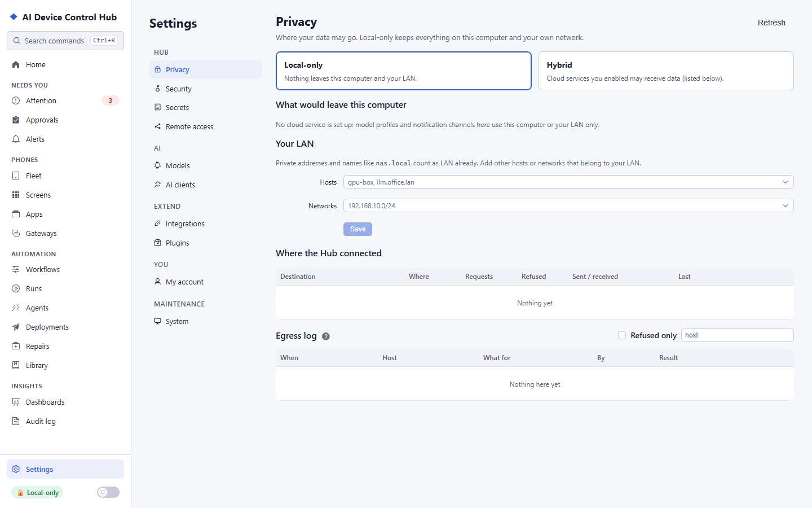This screenshot has height=508, width=812.
Task: Focus the Search commands field
Action: (65, 41)
